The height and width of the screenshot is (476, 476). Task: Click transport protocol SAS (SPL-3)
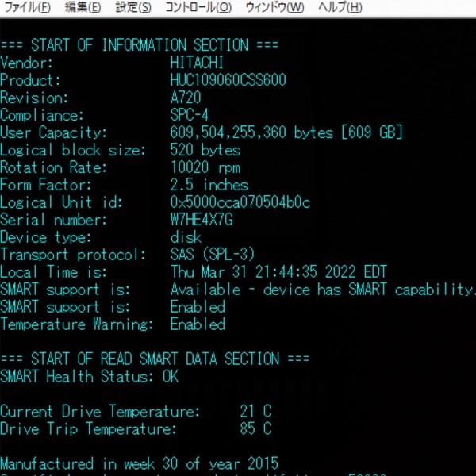(212, 255)
